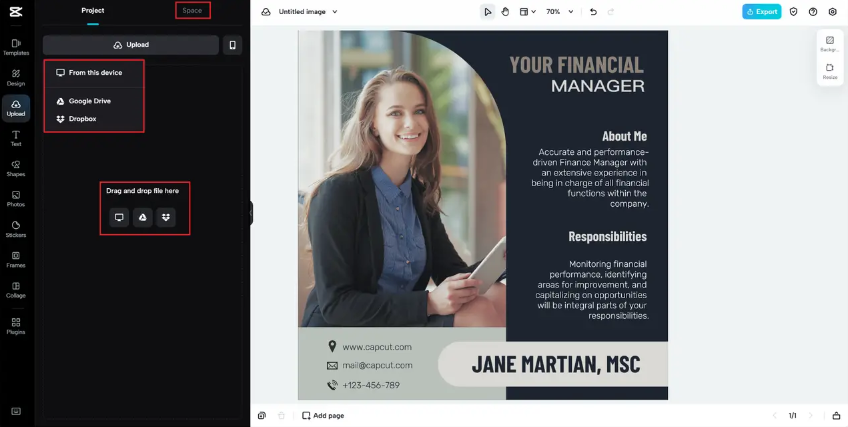The width and height of the screenshot is (848, 427).
Task: Click the 1/1 page indicator
Action: pyautogui.click(x=792, y=416)
